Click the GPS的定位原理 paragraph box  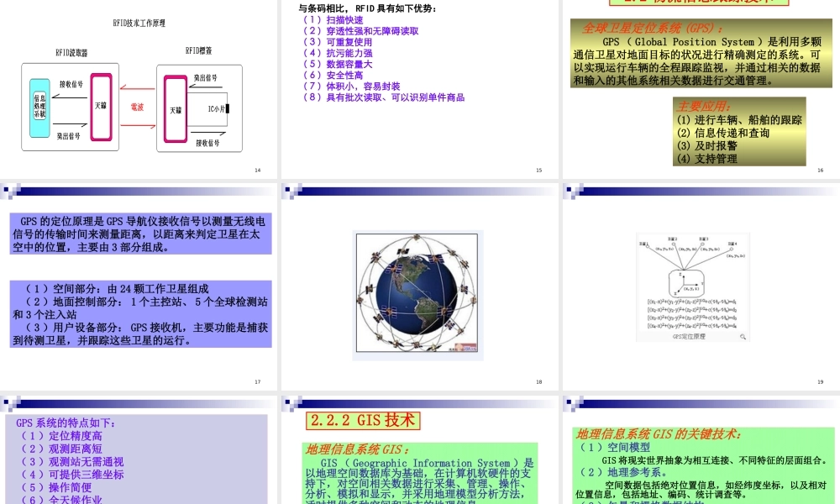coord(141,234)
